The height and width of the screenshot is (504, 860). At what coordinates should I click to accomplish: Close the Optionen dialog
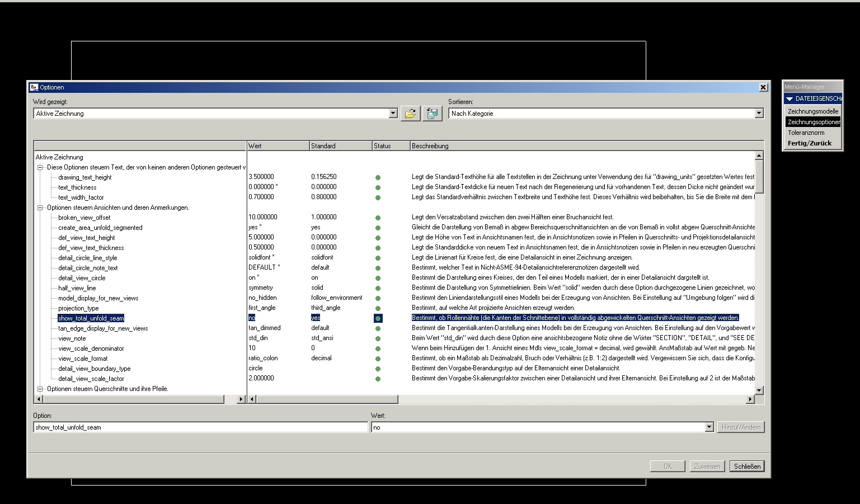[763, 87]
